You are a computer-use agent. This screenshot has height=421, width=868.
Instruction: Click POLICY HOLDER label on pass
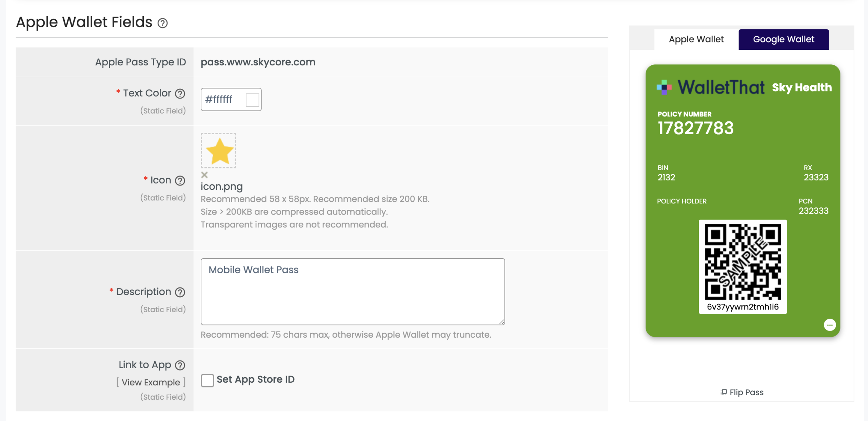(682, 201)
